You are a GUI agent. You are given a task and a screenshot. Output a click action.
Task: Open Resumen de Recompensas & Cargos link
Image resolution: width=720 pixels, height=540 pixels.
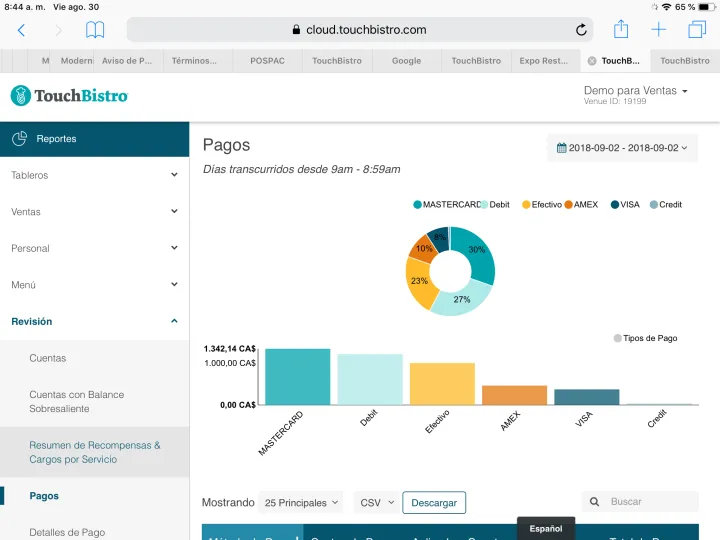pos(94,452)
